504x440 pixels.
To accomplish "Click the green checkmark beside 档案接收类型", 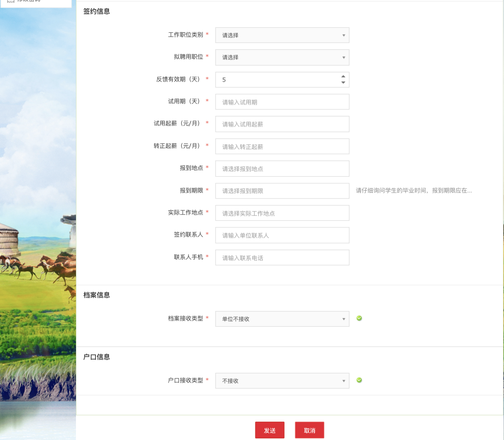I will point(359,319).
